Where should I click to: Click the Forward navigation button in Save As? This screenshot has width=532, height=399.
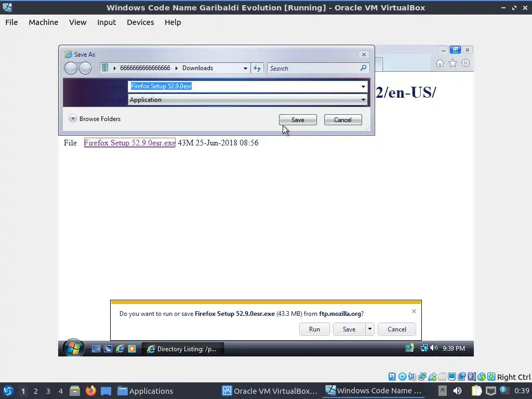pyautogui.click(x=85, y=68)
